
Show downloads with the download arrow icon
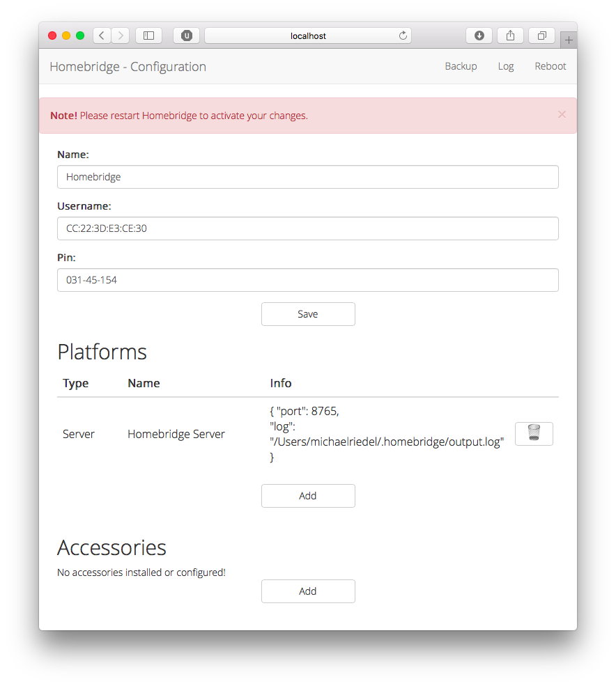tap(479, 36)
